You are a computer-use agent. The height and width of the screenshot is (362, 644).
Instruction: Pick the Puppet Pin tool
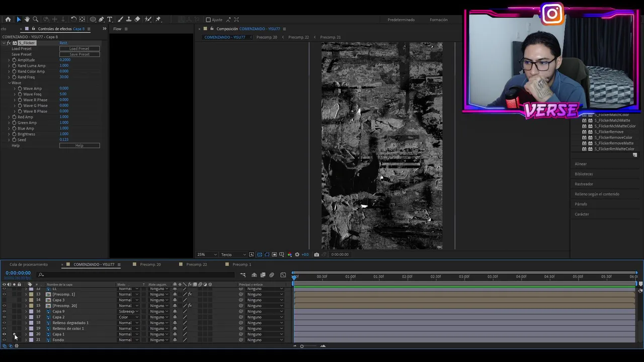(158, 20)
